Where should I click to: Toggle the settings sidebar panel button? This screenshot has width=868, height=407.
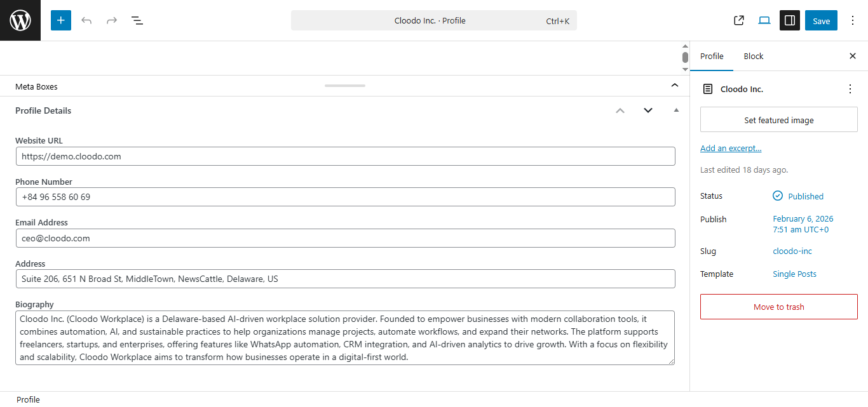coord(790,20)
